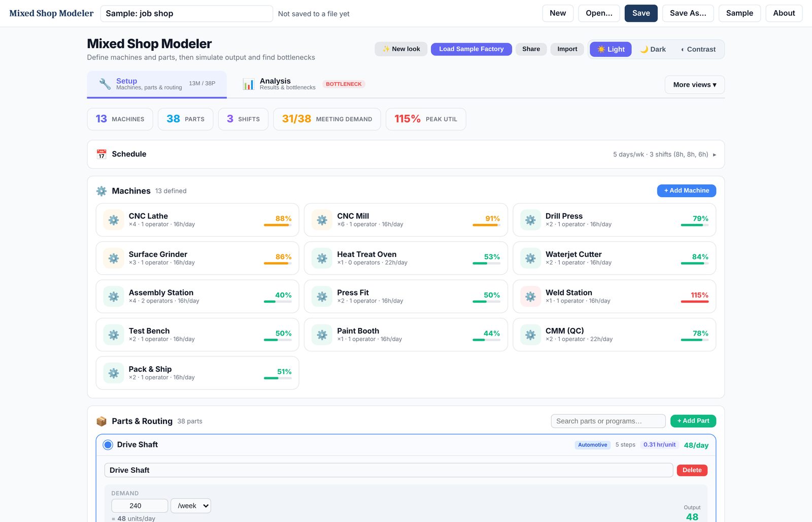Click the CMM (QC) gear icon

(x=530, y=335)
